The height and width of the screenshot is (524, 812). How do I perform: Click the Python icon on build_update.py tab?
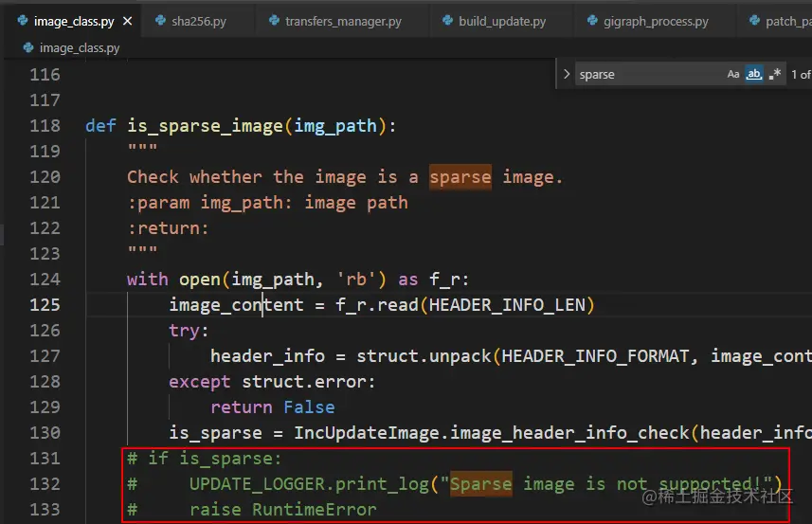click(x=447, y=21)
